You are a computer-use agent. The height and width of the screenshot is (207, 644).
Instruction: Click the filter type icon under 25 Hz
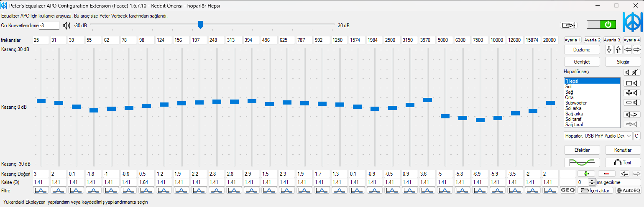coord(41,190)
